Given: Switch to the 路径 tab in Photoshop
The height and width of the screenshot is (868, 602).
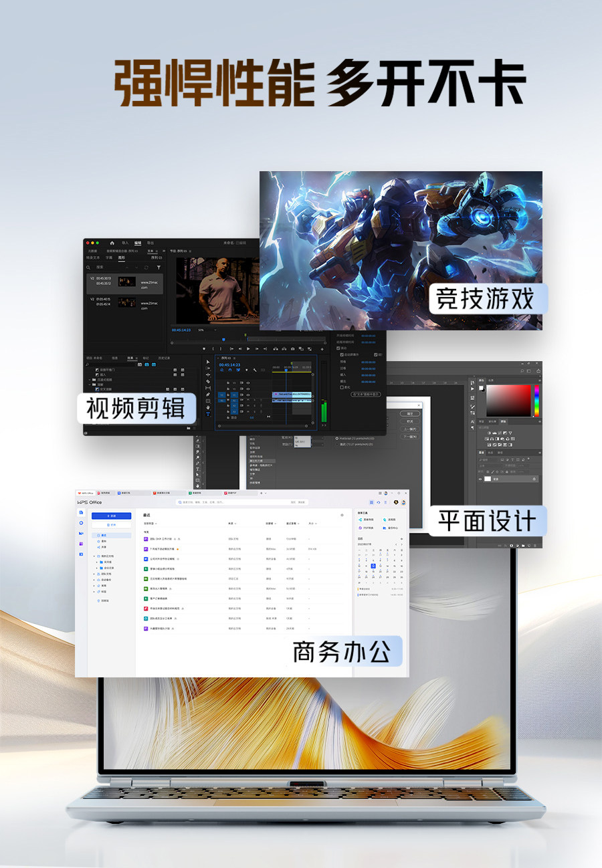Looking at the screenshot, I should 500,453.
